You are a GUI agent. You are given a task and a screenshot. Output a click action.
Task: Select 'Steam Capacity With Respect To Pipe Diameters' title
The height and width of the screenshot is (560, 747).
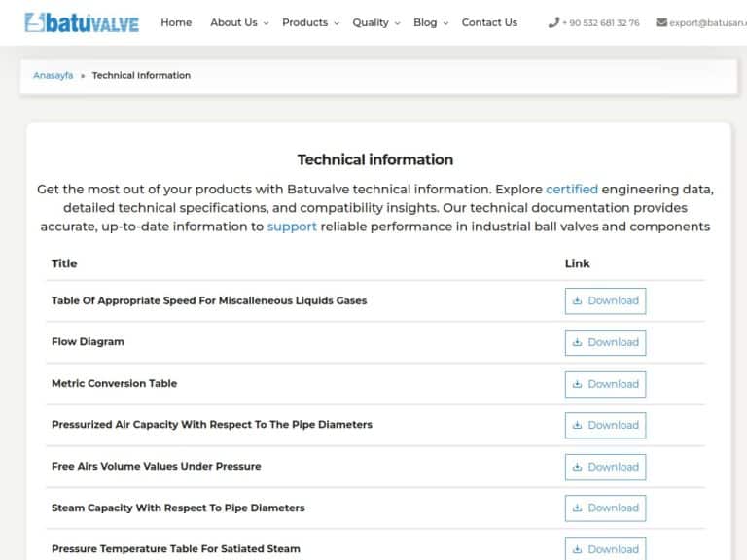[178, 508]
